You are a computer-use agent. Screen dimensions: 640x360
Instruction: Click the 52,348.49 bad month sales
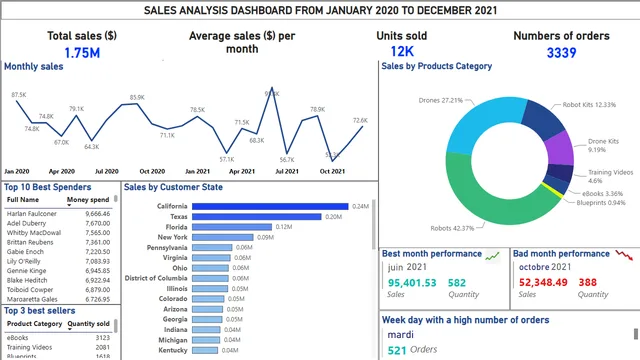point(543,282)
